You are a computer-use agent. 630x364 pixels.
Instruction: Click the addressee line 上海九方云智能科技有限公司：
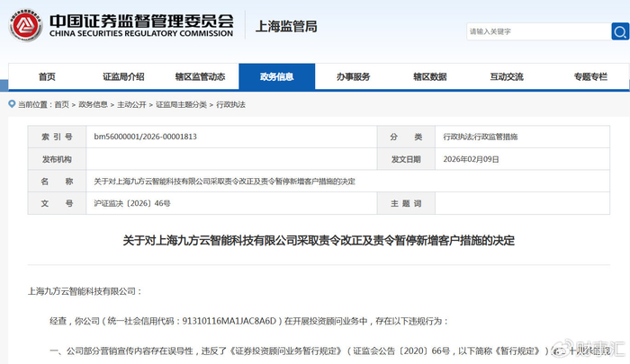[85, 291]
